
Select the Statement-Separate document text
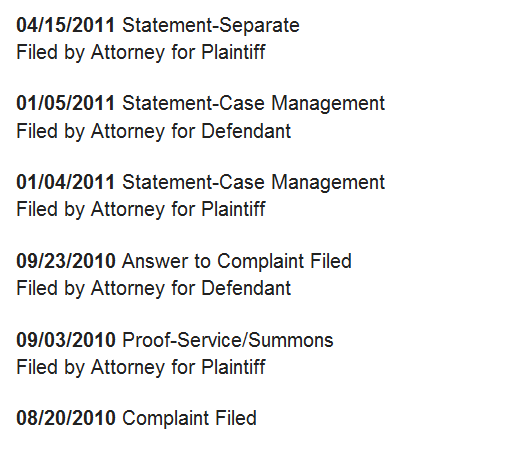[211, 26]
